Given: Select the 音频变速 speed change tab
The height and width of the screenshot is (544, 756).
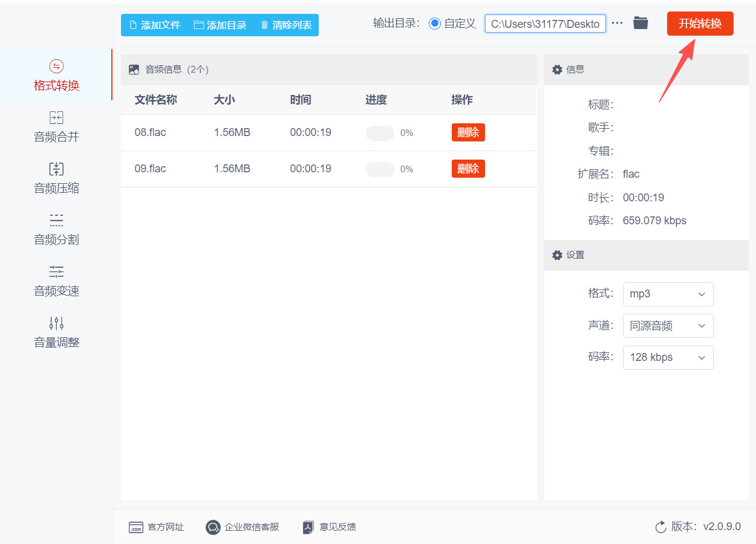Looking at the screenshot, I should (x=56, y=280).
